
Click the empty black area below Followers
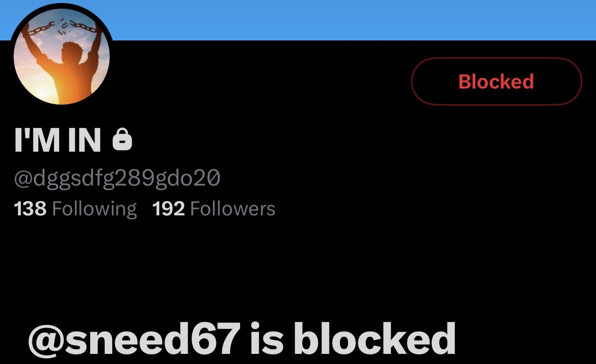[298, 266]
